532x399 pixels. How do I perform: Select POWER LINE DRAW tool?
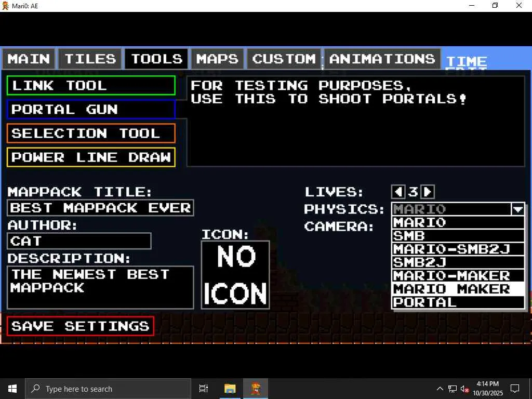pyautogui.click(x=91, y=157)
